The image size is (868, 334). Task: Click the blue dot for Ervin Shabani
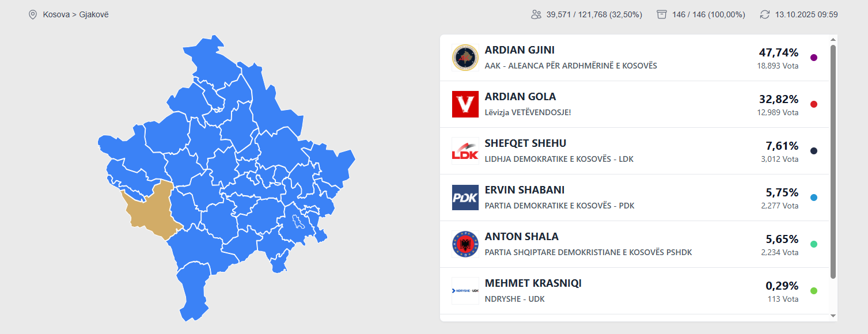point(814,198)
